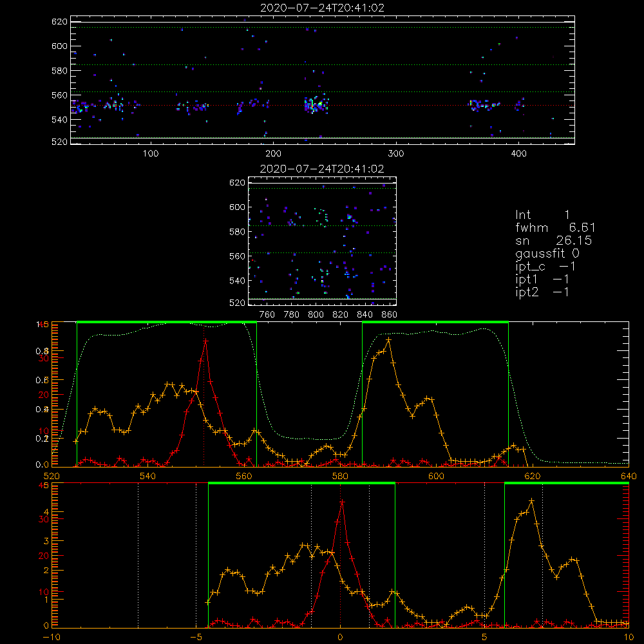
Task: Click the x-axis label -10 of the bottom plot
Action: [x=52, y=638]
